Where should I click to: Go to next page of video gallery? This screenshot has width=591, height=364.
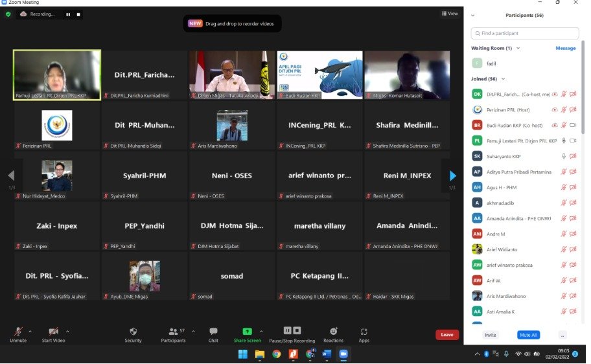pos(452,176)
